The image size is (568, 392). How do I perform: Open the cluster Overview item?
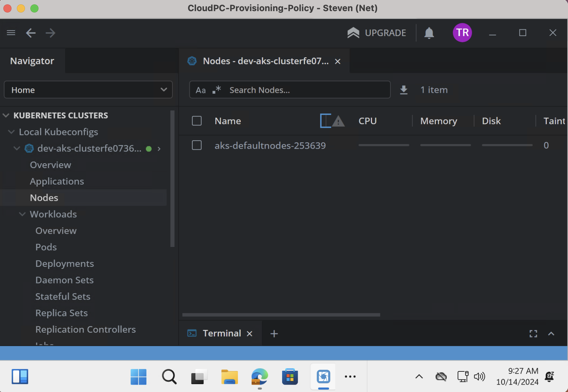(x=51, y=165)
